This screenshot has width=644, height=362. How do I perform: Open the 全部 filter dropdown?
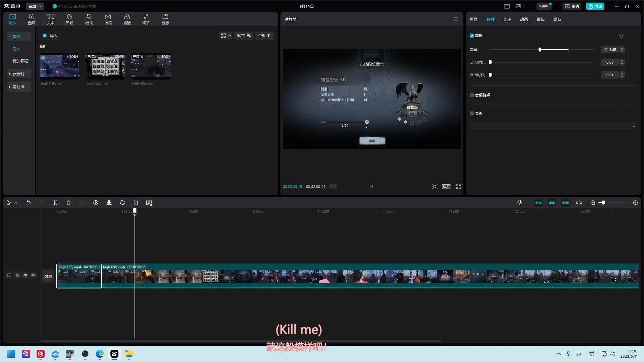[265, 36]
